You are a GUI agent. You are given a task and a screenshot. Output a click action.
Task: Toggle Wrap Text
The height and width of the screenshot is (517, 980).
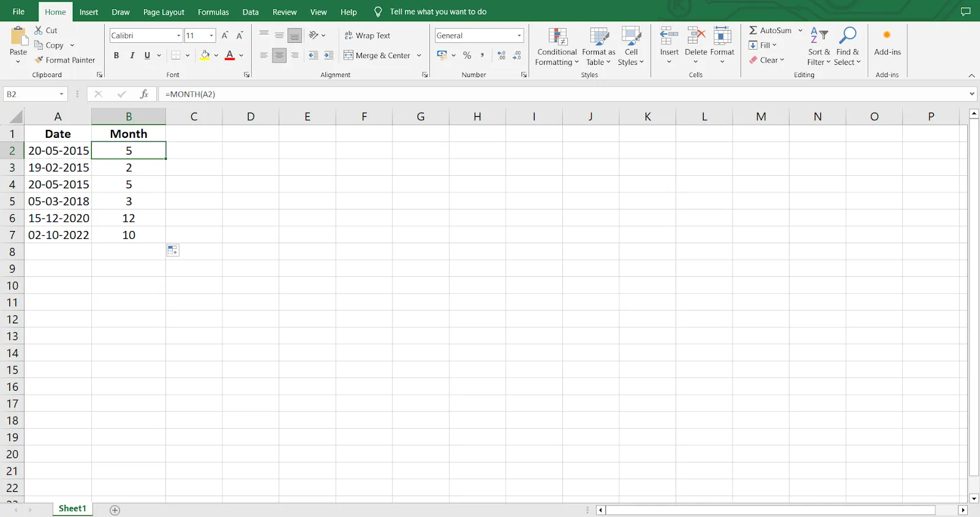(x=367, y=36)
